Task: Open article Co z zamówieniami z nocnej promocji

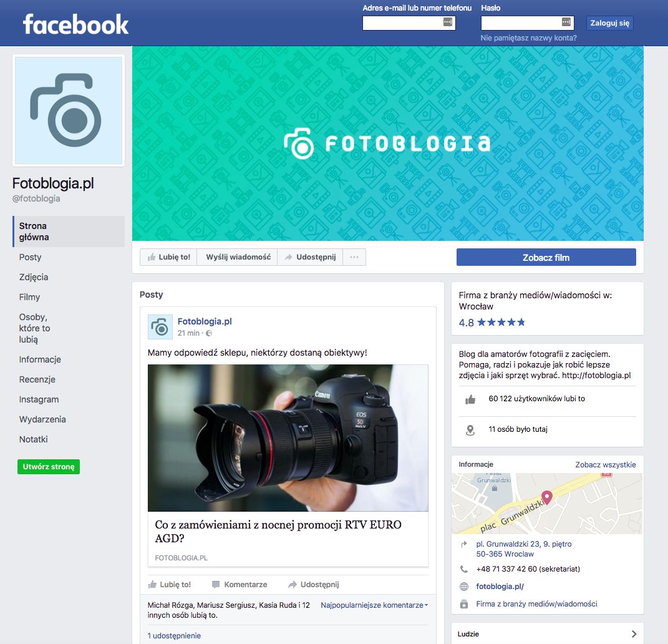Action: tap(278, 532)
